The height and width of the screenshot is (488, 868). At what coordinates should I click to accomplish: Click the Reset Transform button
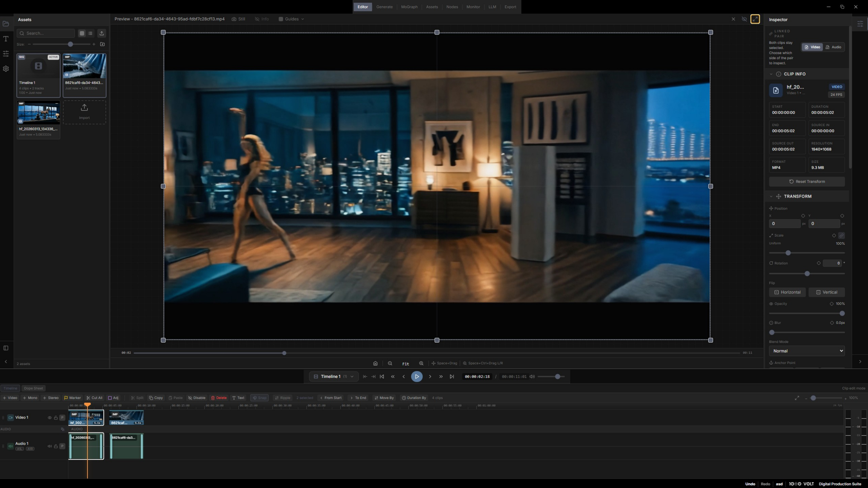pos(807,181)
